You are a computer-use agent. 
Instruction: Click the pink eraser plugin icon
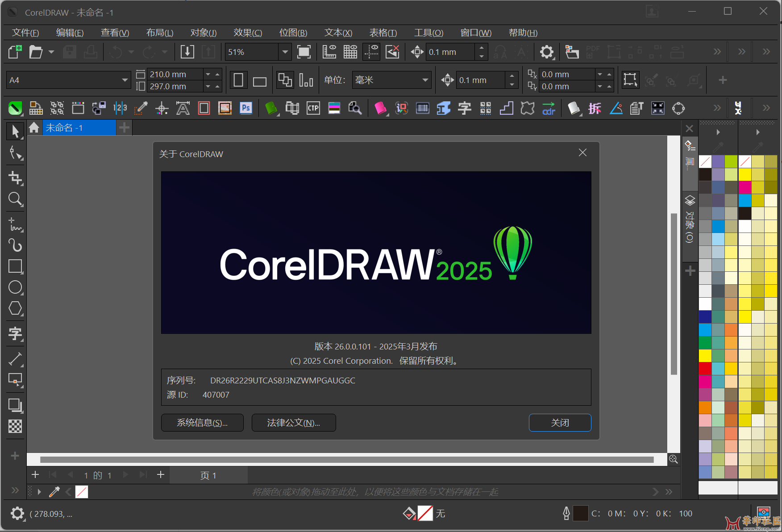click(380, 108)
